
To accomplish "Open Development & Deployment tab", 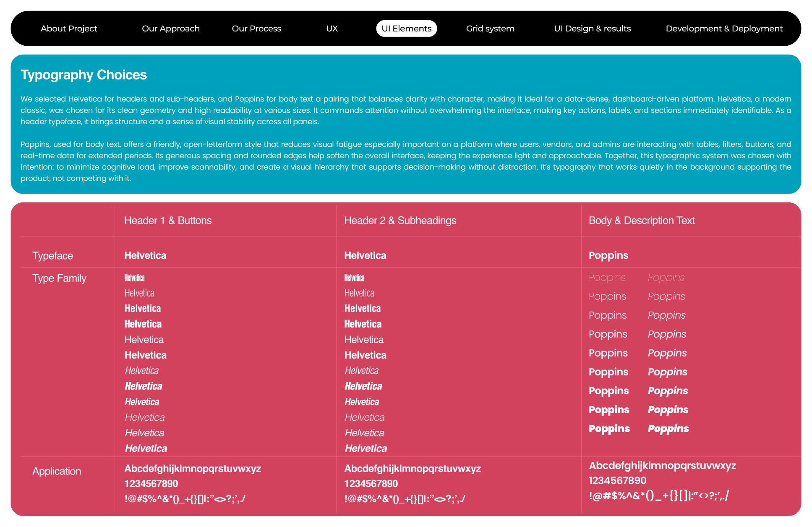I will coord(724,29).
